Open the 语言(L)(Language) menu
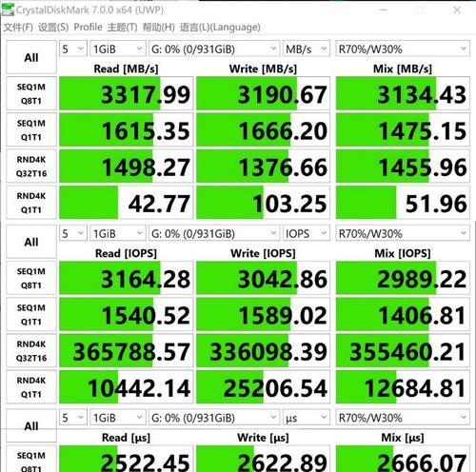The width and height of the screenshot is (476, 472). [x=220, y=28]
